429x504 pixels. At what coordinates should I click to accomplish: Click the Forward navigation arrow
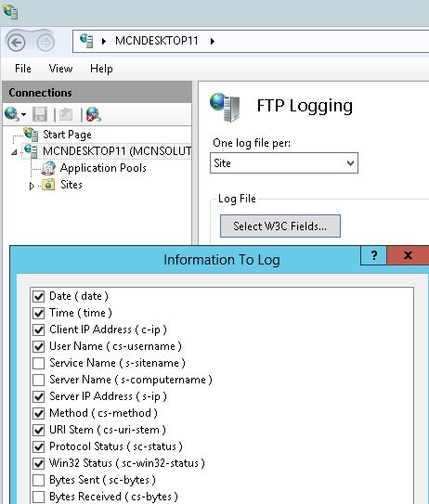tap(45, 42)
